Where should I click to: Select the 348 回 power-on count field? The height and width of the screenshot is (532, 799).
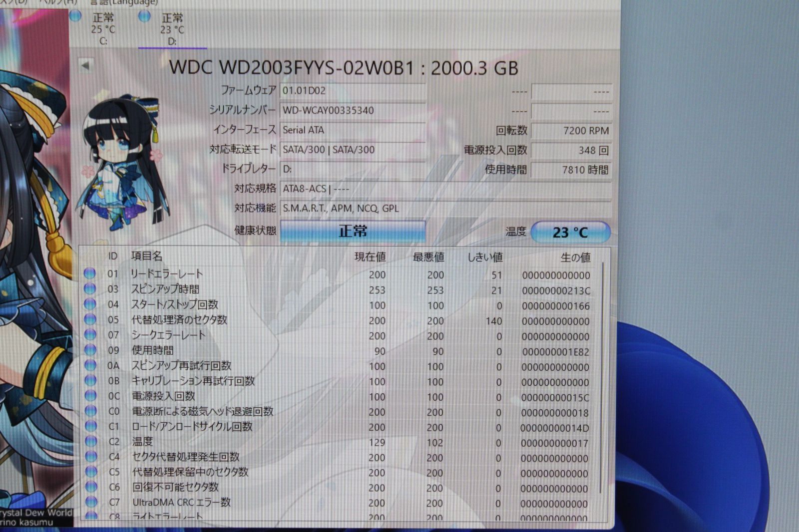tap(571, 150)
